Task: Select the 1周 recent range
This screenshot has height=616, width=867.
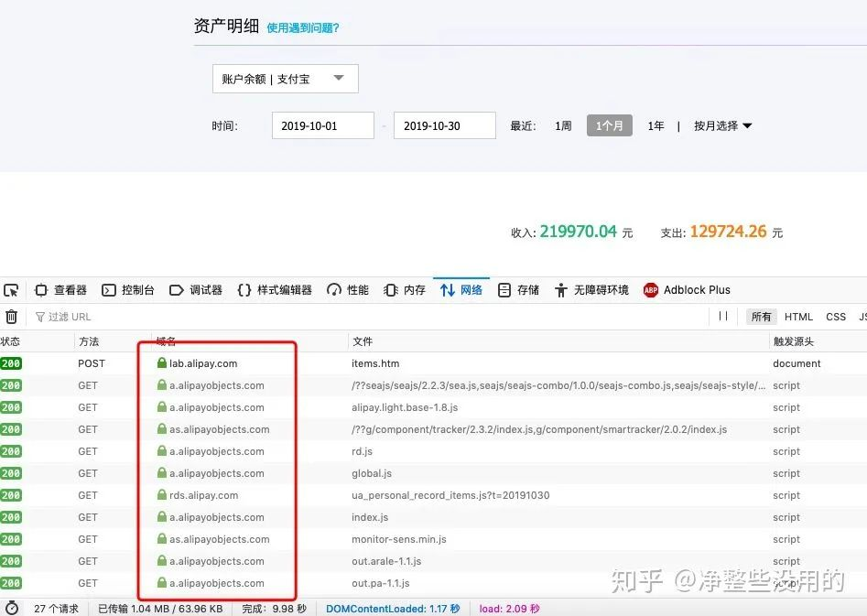Action: point(563,126)
